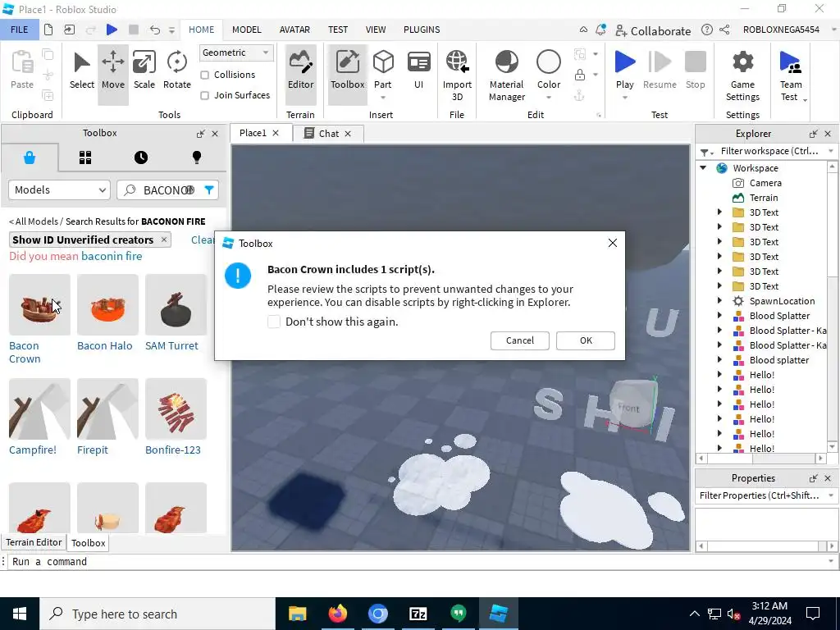The width and height of the screenshot is (840, 630).
Task: Open the Material Manager
Action: point(506,75)
